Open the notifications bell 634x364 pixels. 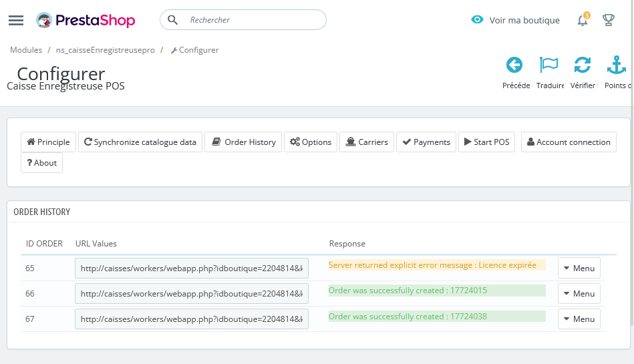[x=583, y=20]
